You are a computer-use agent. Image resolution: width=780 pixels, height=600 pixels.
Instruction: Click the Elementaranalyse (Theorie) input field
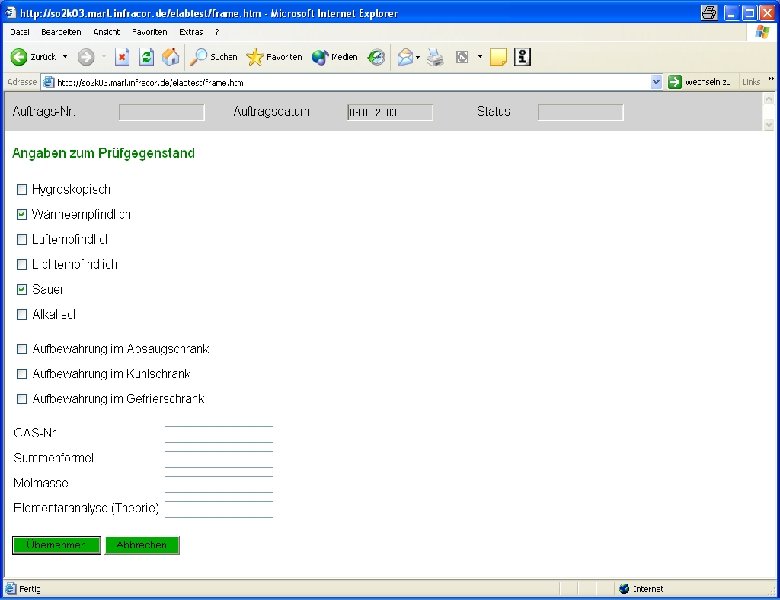click(x=219, y=509)
